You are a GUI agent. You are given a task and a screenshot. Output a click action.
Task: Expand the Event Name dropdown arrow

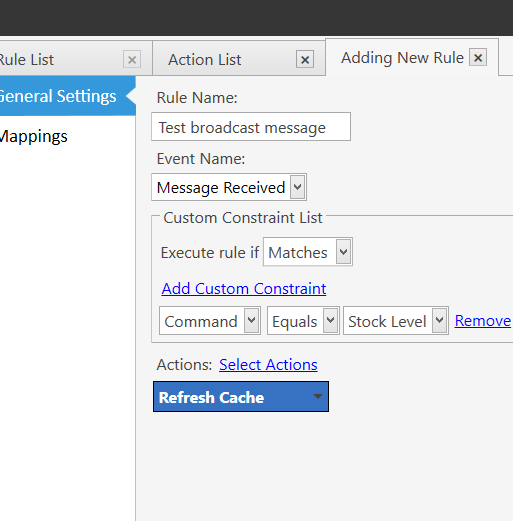coord(297,187)
